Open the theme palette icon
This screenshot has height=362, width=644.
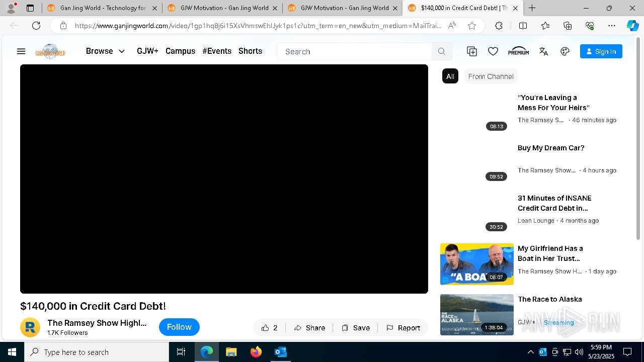click(x=565, y=51)
